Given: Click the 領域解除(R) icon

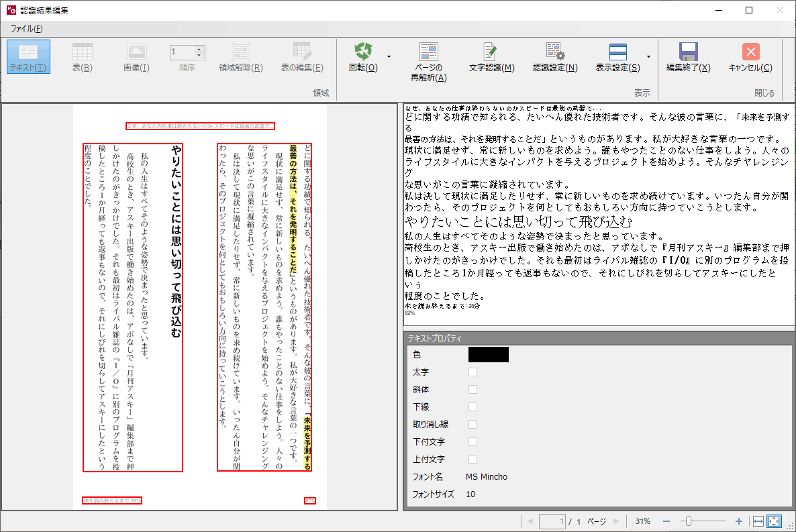Looking at the screenshot, I should 241,51.
